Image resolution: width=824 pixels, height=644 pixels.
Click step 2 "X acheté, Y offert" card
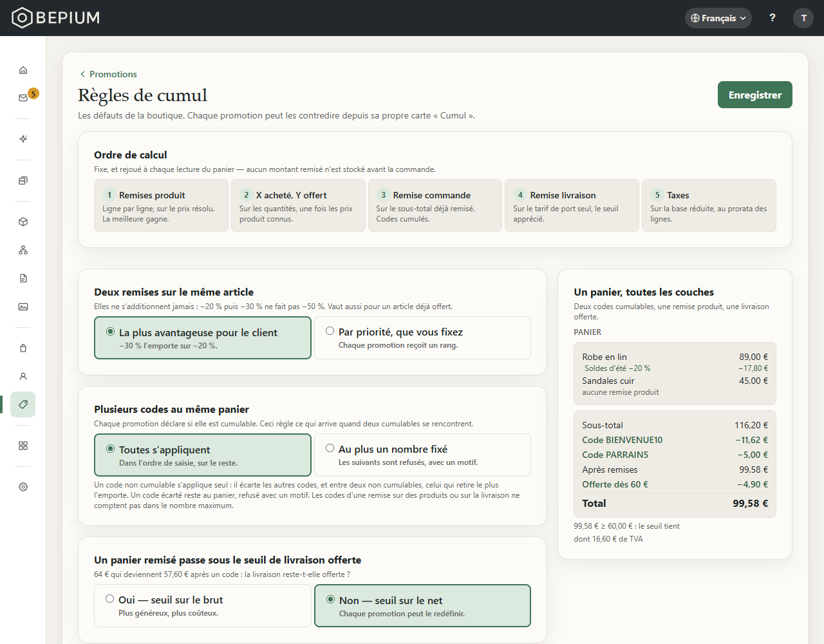298,205
